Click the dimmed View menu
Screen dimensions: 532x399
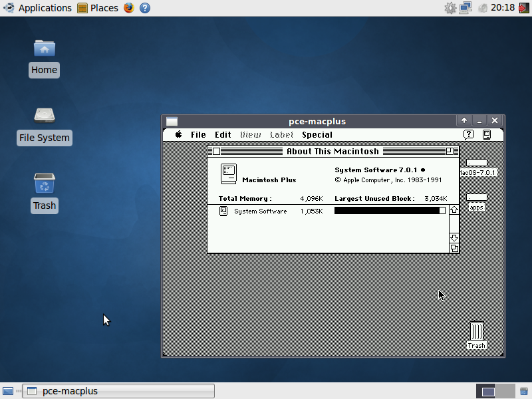point(251,135)
